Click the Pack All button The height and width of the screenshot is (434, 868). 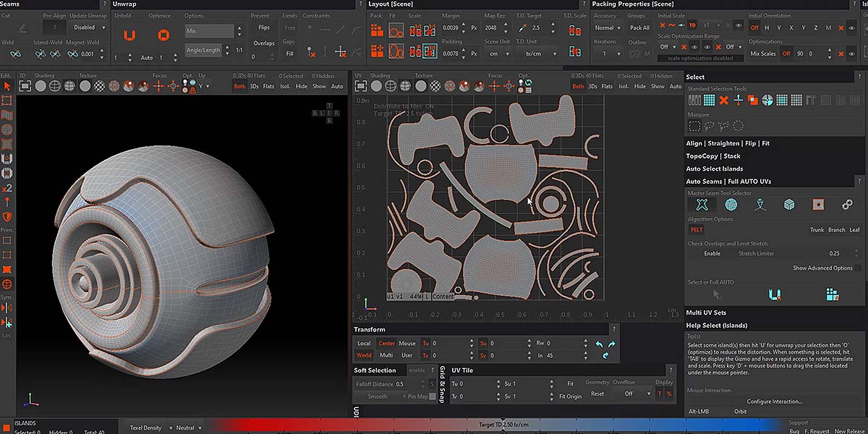click(x=639, y=27)
